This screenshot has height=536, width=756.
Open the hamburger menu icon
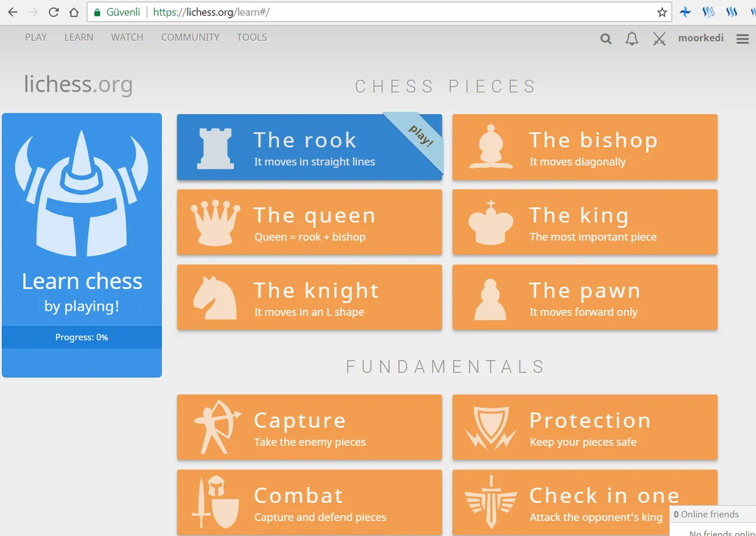pyautogui.click(x=742, y=38)
